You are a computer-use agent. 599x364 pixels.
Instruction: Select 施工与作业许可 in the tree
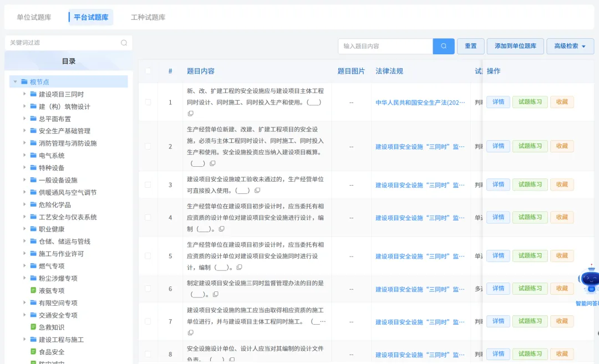(61, 254)
